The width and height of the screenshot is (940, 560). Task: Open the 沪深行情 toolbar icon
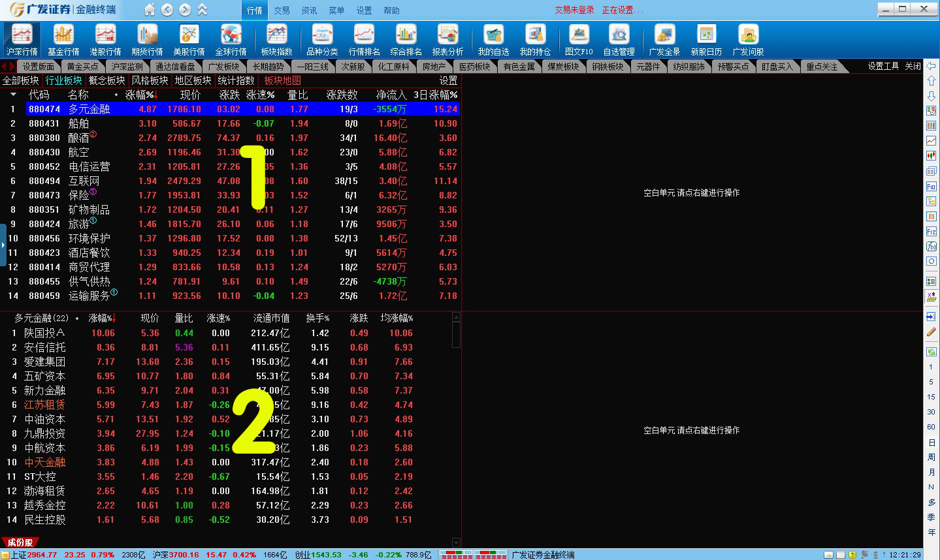pyautogui.click(x=22, y=40)
